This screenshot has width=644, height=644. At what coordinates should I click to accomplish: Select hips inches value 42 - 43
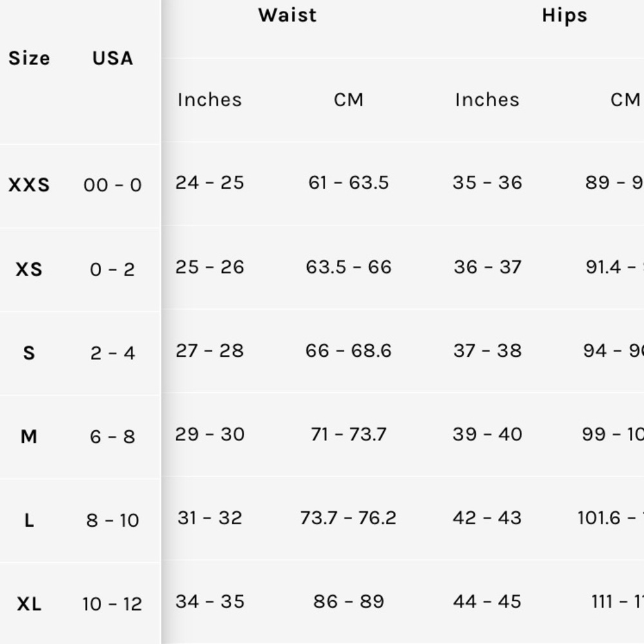point(487,518)
